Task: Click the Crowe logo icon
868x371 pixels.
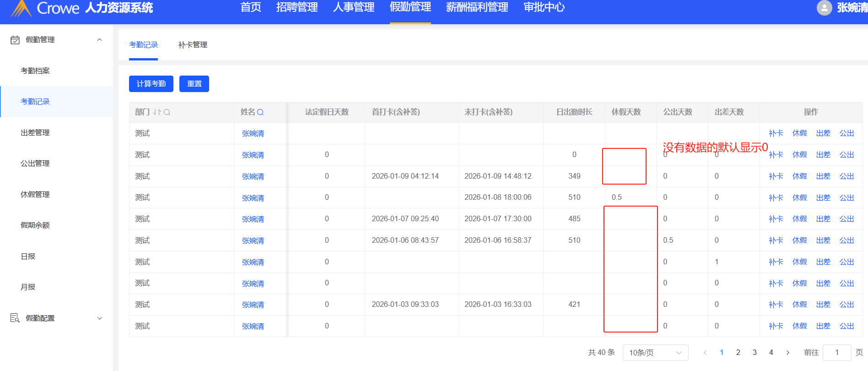Action: coord(21,8)
